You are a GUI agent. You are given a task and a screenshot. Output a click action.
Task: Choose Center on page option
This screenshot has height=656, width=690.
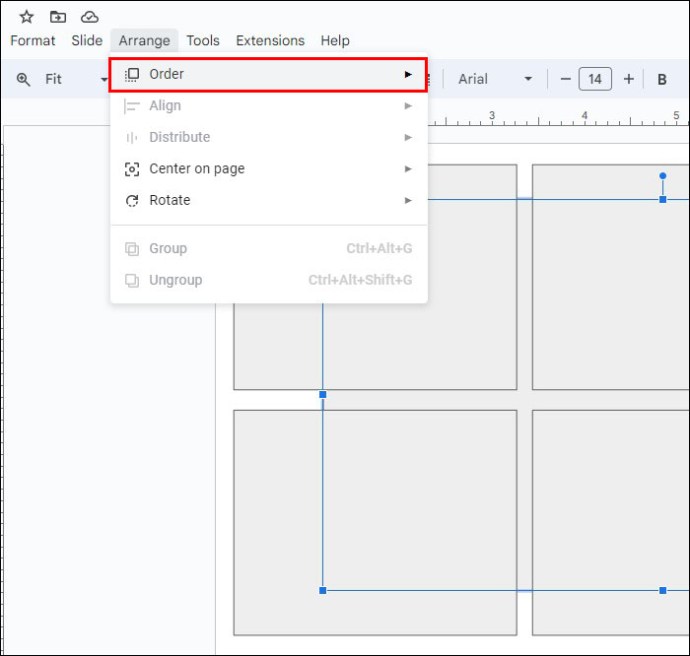coord(268,169)
